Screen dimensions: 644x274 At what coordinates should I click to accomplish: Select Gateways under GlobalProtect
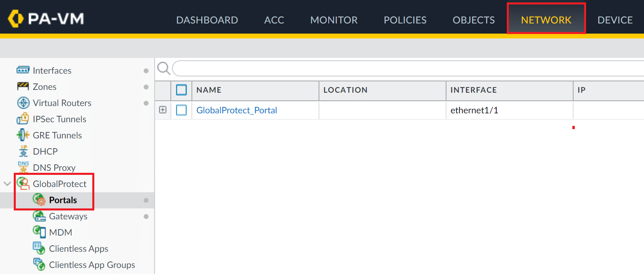pyautogui.click(x=68, y=216)
